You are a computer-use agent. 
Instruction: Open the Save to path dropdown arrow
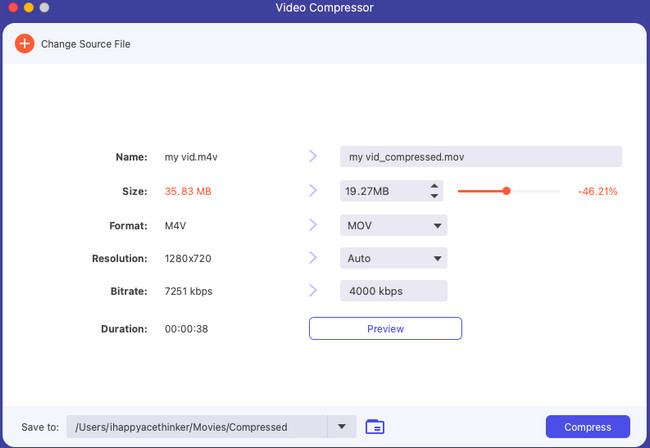[x=342, y=426]
